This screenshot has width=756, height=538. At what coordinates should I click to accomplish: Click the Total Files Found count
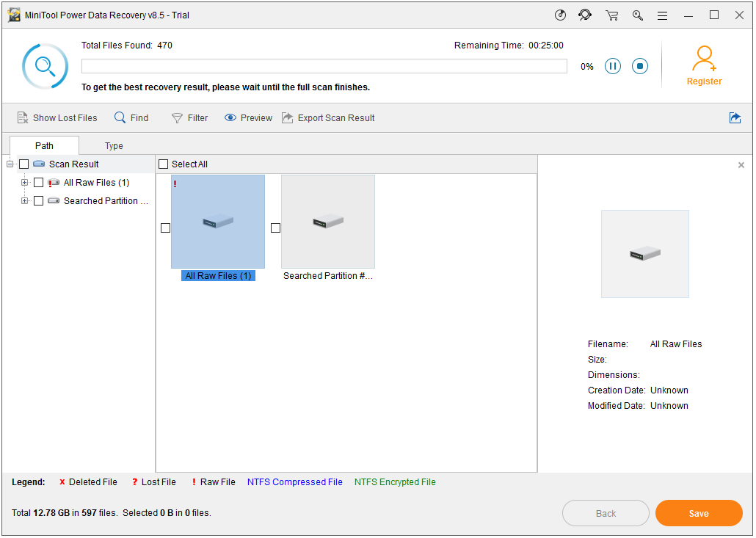pos(164,46)
